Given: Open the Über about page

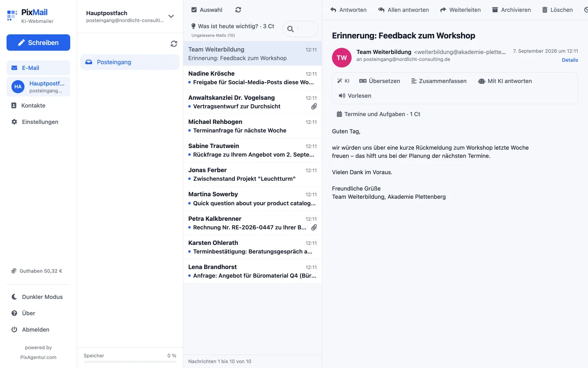Looking at the screenshot, I should pos(38,313).
